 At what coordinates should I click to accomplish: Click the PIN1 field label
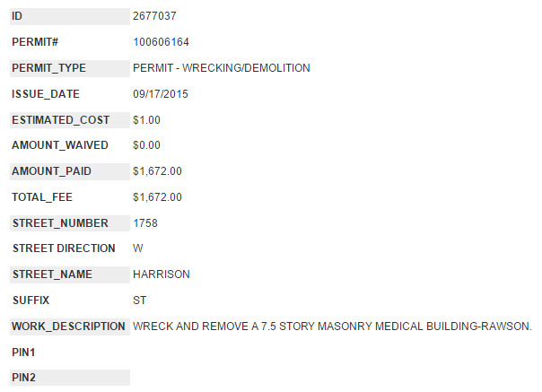(x=24, y=353)
